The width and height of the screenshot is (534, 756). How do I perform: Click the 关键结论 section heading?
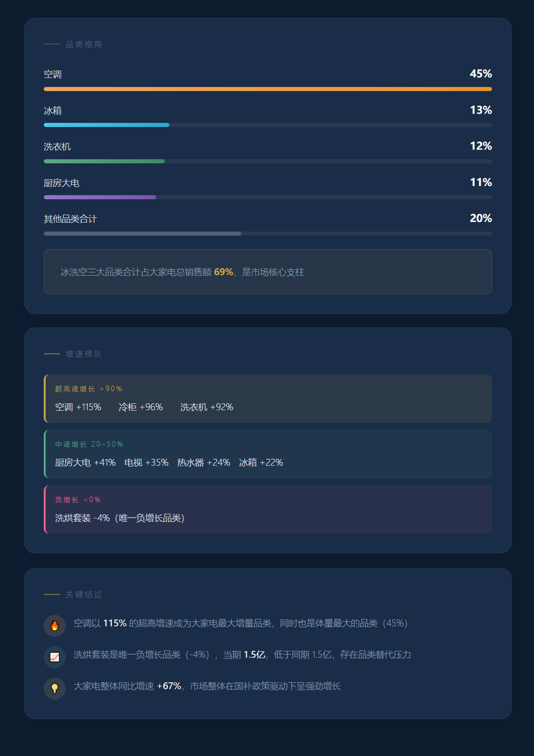pos(84,595)
